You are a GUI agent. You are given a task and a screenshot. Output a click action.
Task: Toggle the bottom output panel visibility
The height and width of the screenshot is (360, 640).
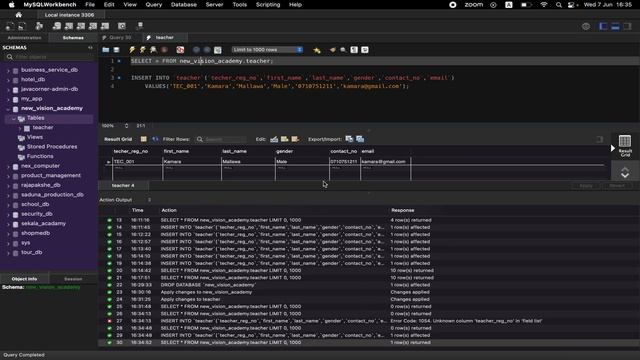615,26
